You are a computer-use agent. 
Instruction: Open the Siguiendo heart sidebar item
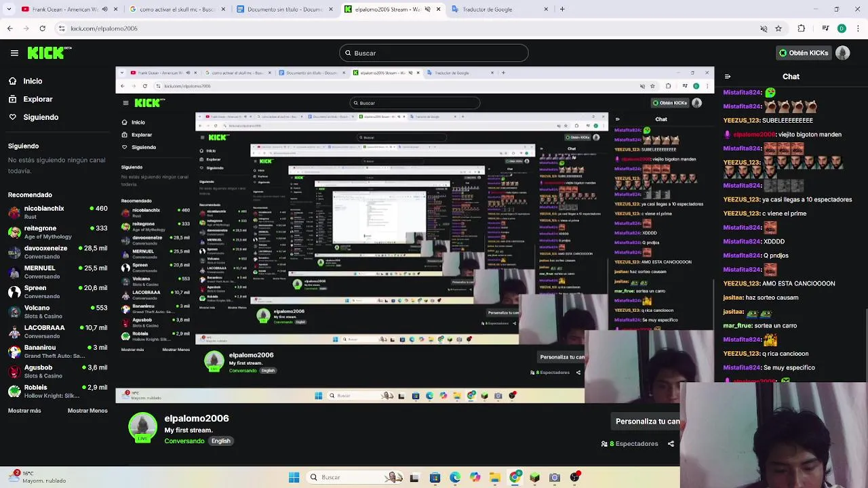click(33, 117)
